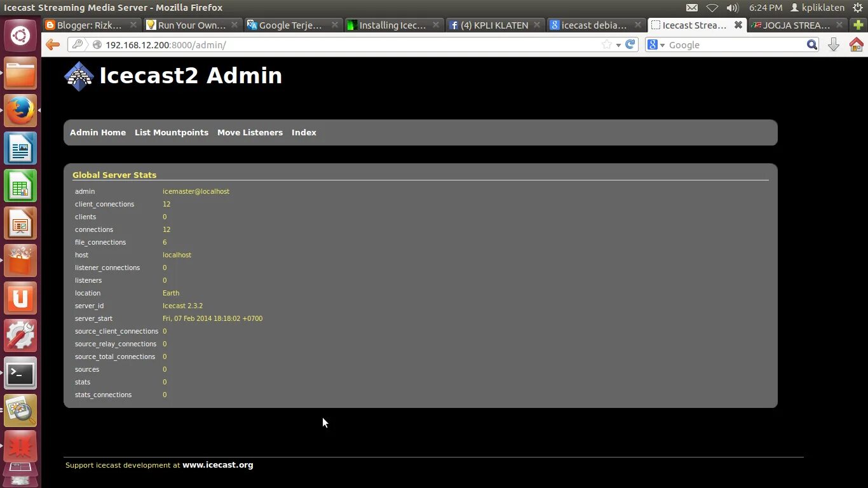Open new tab with green plus
Viewport: 868px width, 488px height.
[858, 25]
